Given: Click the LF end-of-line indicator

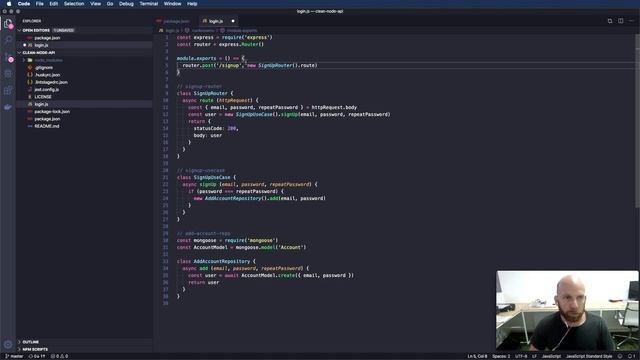Looking at the screenshot, I should [x=534, y=356].
